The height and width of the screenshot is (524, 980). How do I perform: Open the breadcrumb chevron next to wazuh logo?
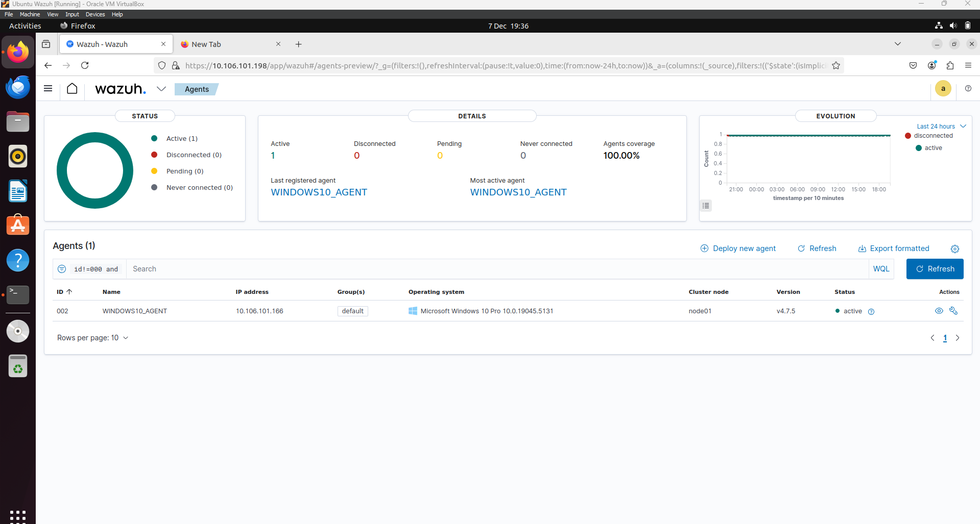tap(161, 88)
